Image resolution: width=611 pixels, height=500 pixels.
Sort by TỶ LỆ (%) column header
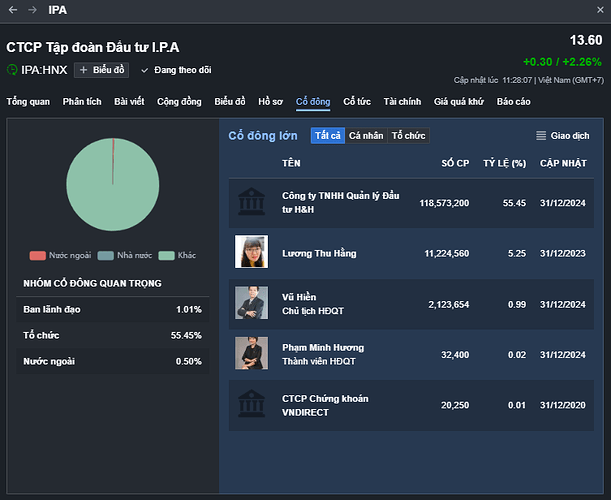(x=504, y=162)
